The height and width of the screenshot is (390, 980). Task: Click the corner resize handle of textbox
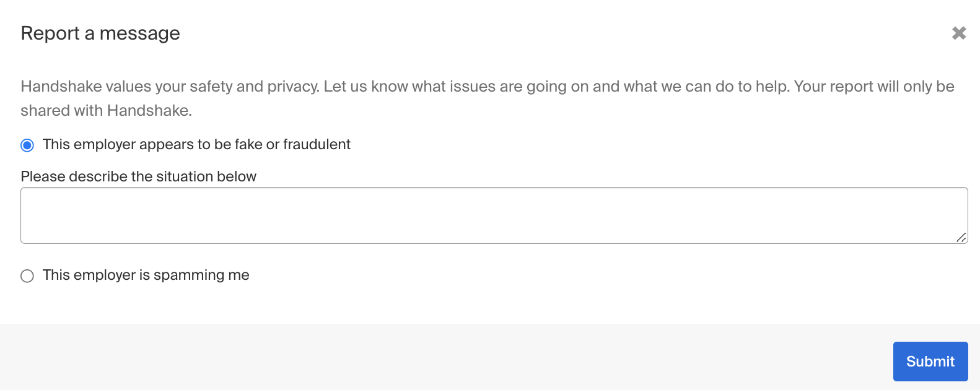point(961,237)
